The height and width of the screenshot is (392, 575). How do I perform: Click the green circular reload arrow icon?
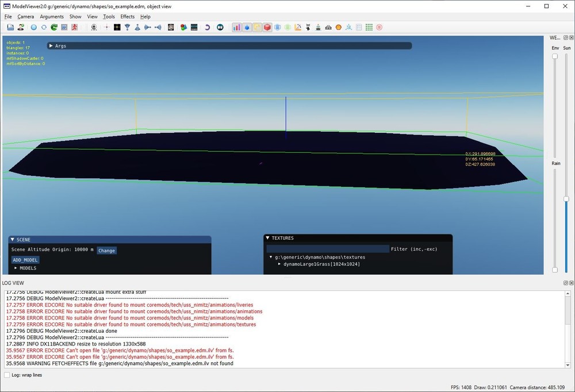coord(54,27)
